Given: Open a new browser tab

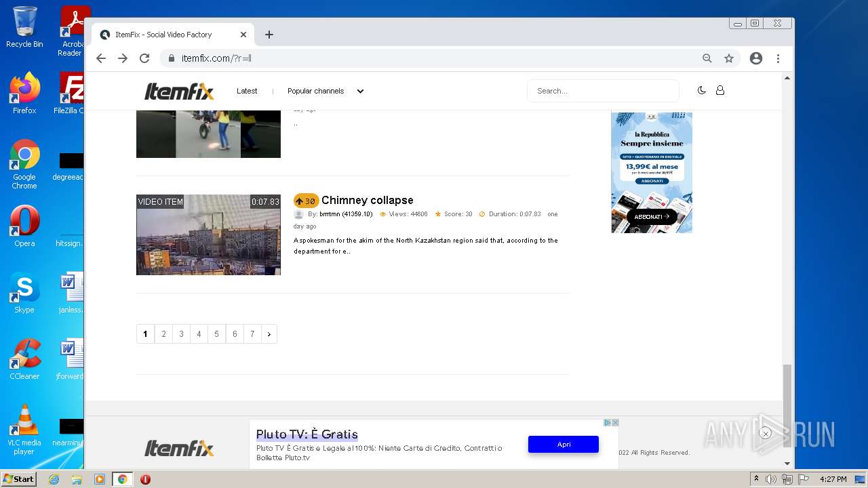Looking at the screenshot, I should pyautogui.click(x=269, y=35).
